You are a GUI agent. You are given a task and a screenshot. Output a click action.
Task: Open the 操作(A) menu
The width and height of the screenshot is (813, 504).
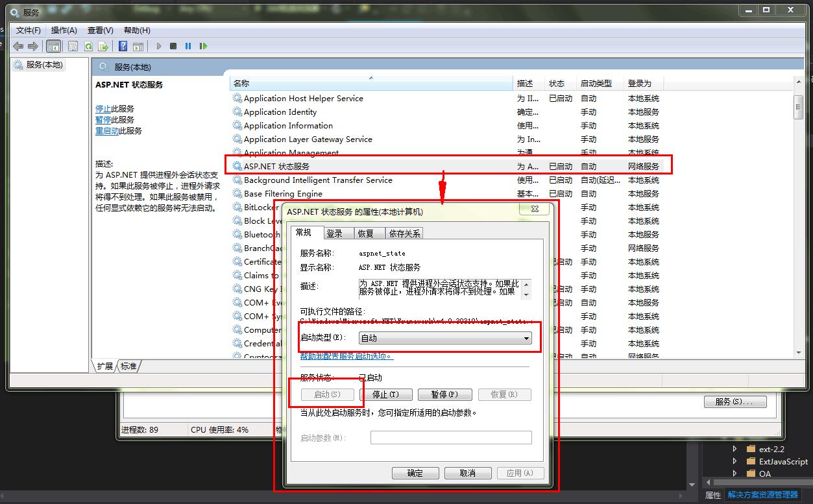pyautogui.click(x=64, y=30)
